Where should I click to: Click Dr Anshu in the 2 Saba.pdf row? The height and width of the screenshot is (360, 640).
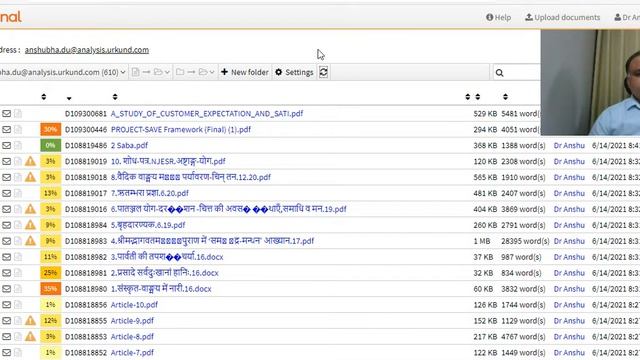[x=569, y=145]
